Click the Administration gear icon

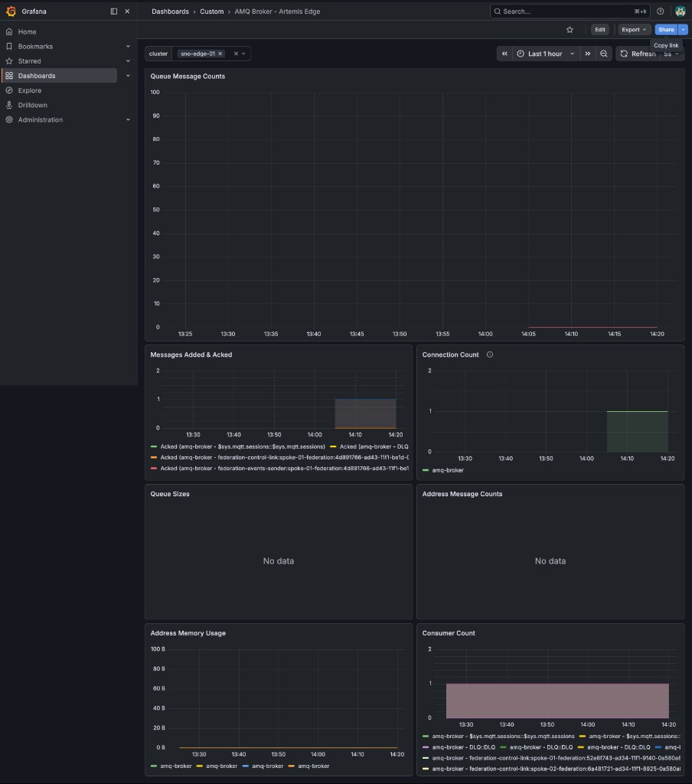pos(9,119)
